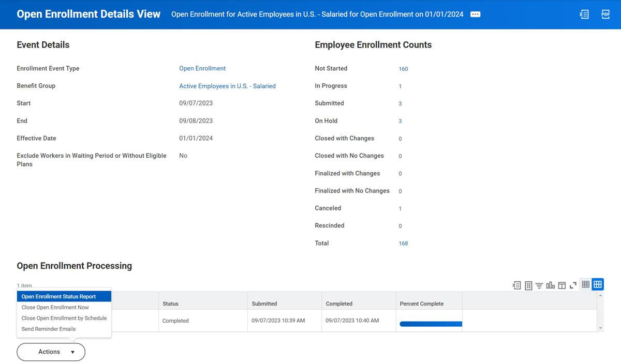621x364 pixels.
Task: Export grid to worksheet icon
Action: pyautogui.click(x=528, y=285)
